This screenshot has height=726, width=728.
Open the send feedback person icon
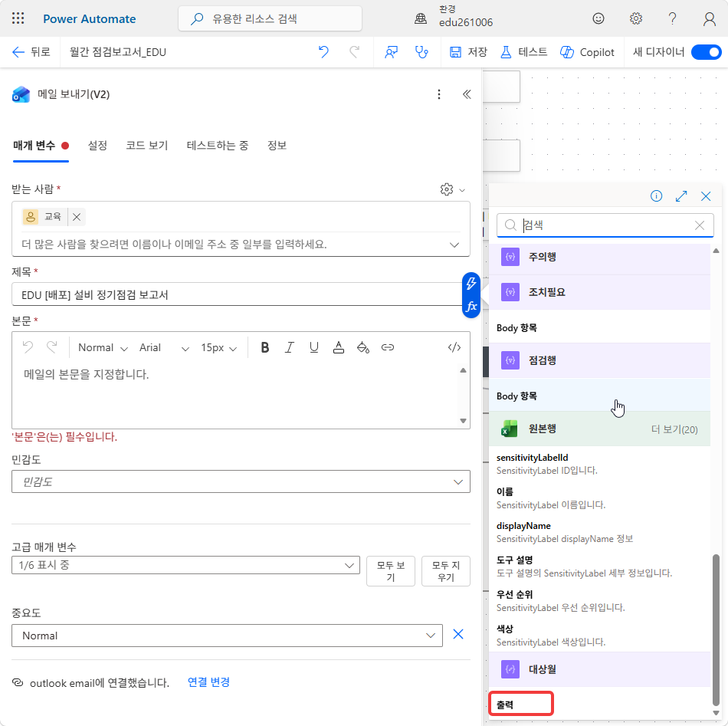pyautogui.click(x=391, y=52)
